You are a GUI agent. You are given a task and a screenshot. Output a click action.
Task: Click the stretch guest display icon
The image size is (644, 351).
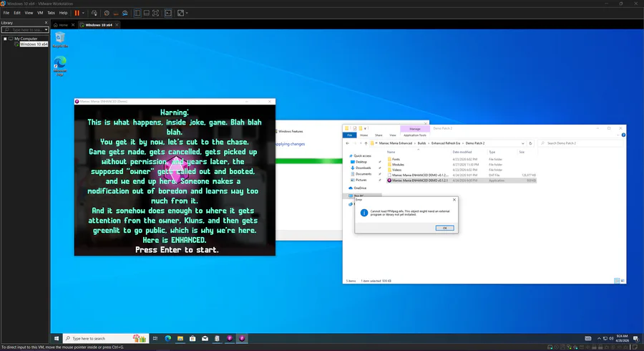180,13
